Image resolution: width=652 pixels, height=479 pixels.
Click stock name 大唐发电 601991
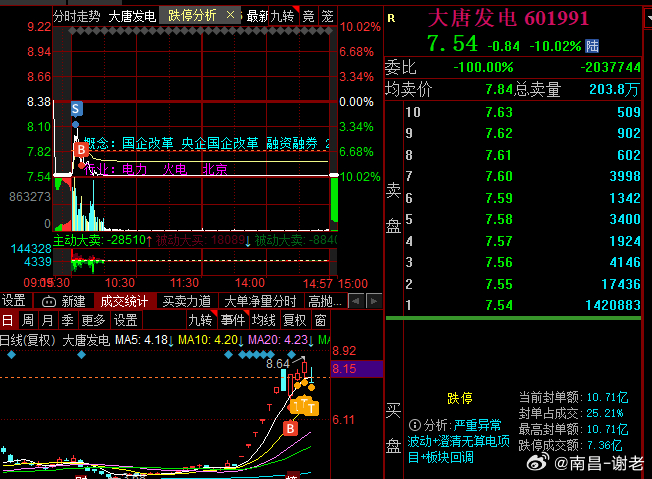(x=508, y=18)
